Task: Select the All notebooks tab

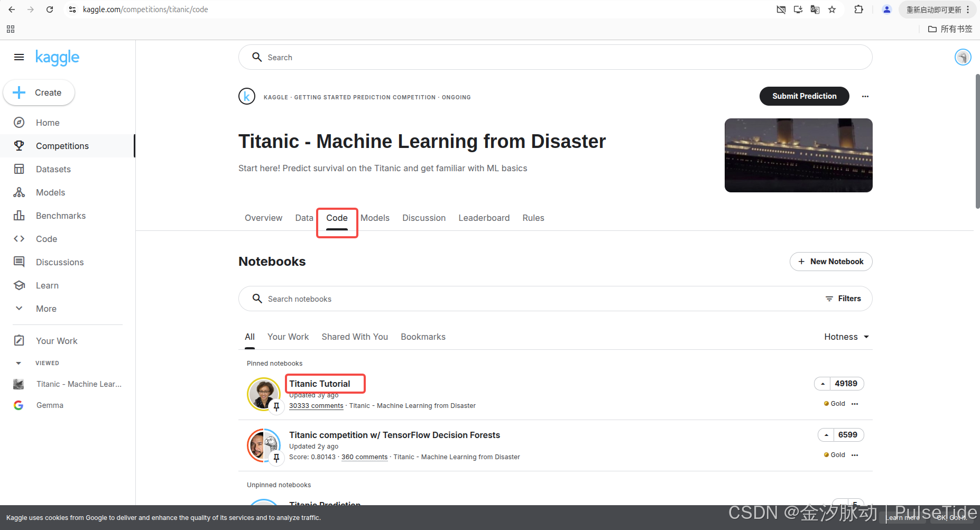Action: (249, 337)
